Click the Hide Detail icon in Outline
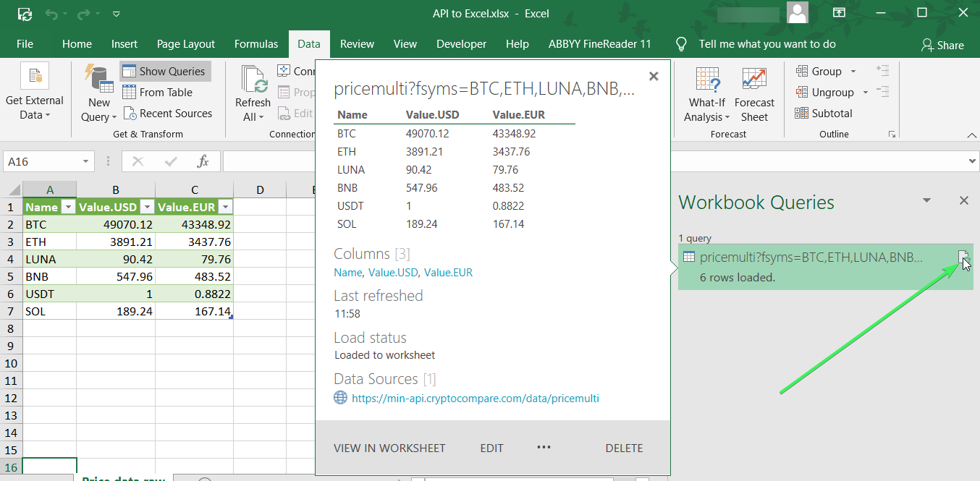This screenshot has height=481, width=980. pos(882,91)
